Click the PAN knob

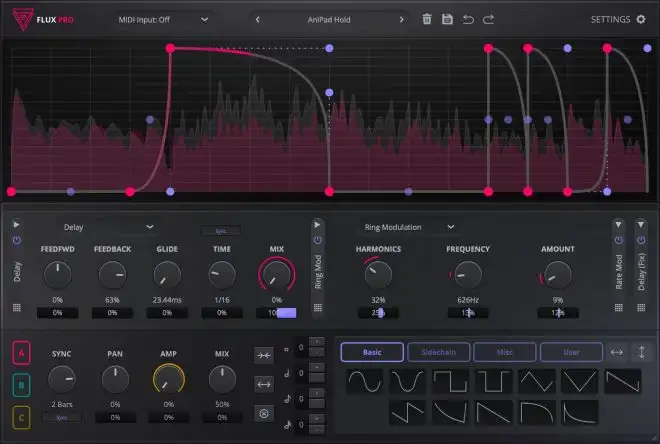[x=115, y=379]
